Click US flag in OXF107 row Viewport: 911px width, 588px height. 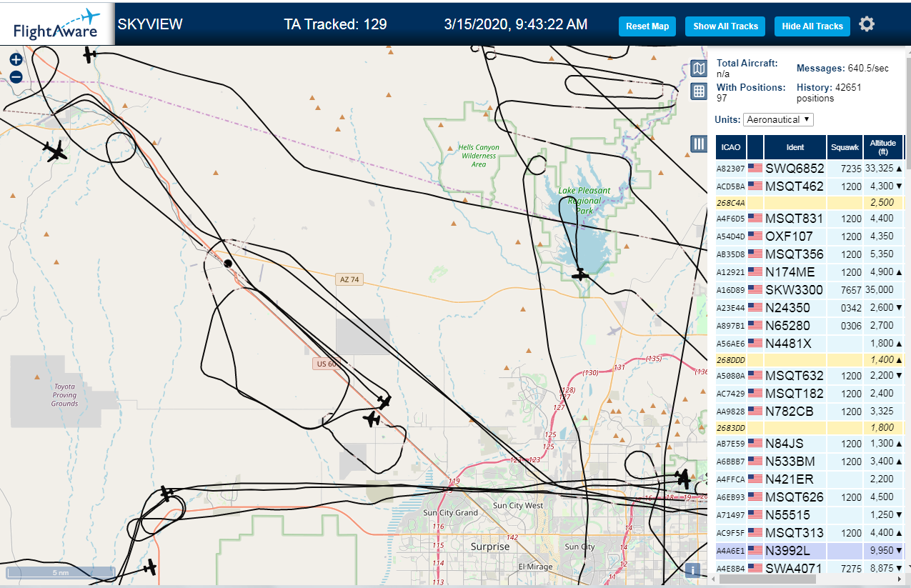pos(755,236)
